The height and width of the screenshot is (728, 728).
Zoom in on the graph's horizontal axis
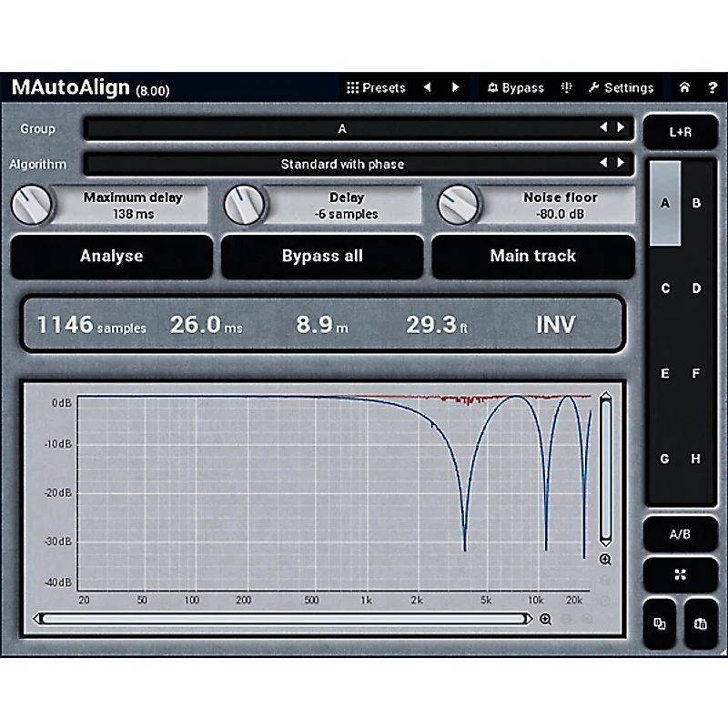click(x=545, y=620)
